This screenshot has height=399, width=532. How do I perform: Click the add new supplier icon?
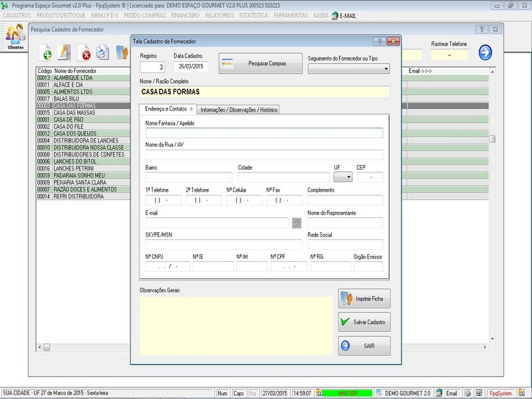click(x=46, y=53)
